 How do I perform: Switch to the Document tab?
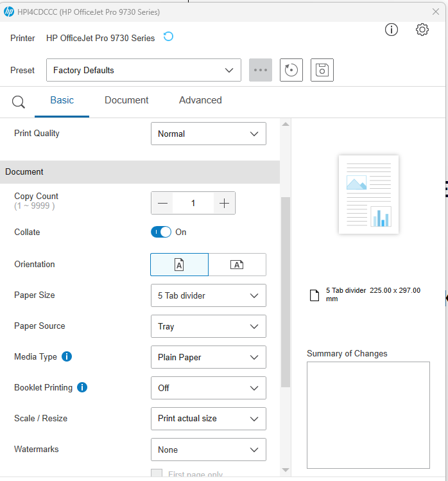click(x=126, y=100)
